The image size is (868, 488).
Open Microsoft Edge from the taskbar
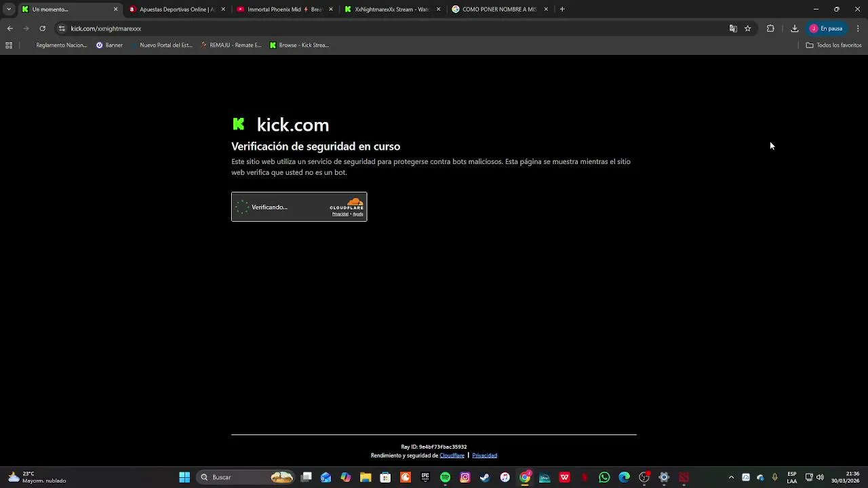tap(625, 477)
